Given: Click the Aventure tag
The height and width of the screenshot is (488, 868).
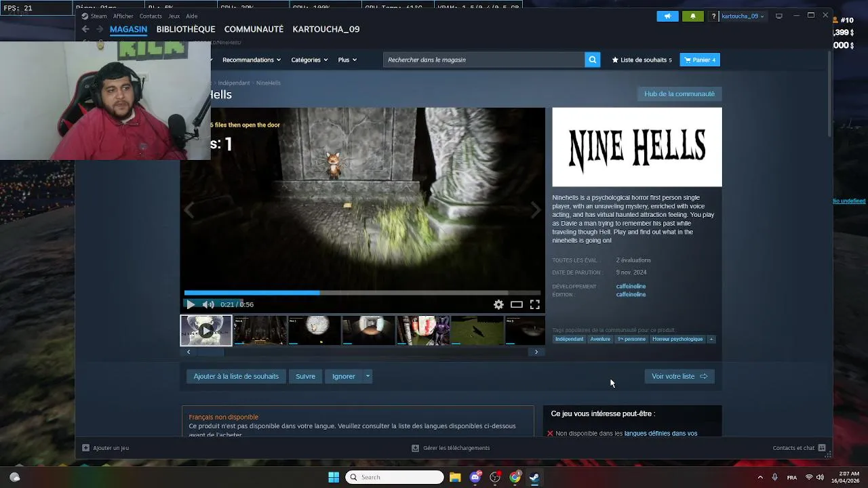Looking at the screenshot, I should (600, 339).
